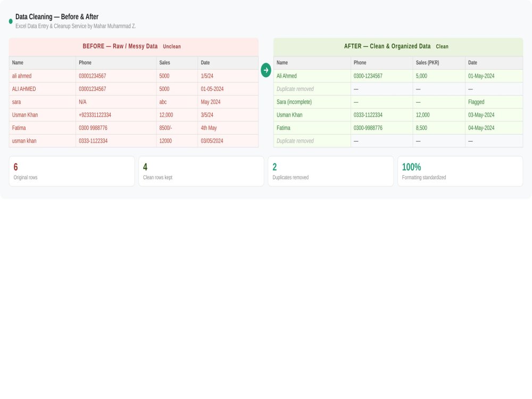Click the 'abc' sales cell
Image resolution: width=532 pixels, height=399 pixels.
tap(177, 102)
